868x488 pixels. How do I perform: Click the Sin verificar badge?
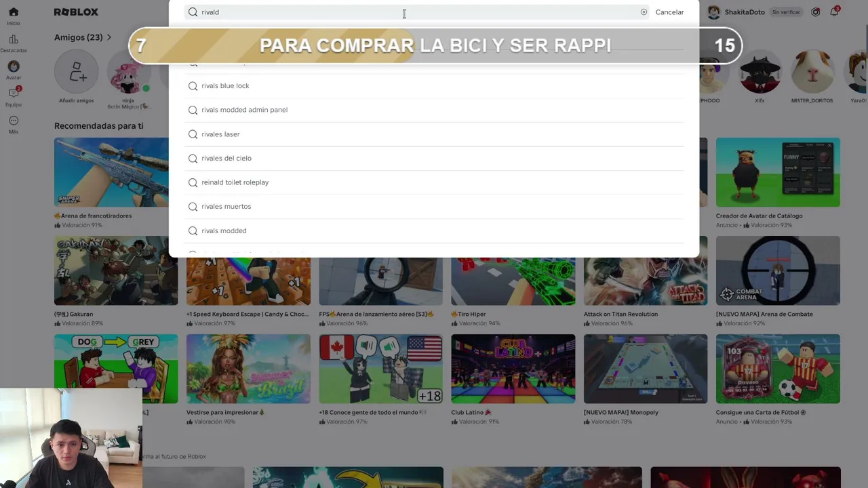click(x=786, y=12)
